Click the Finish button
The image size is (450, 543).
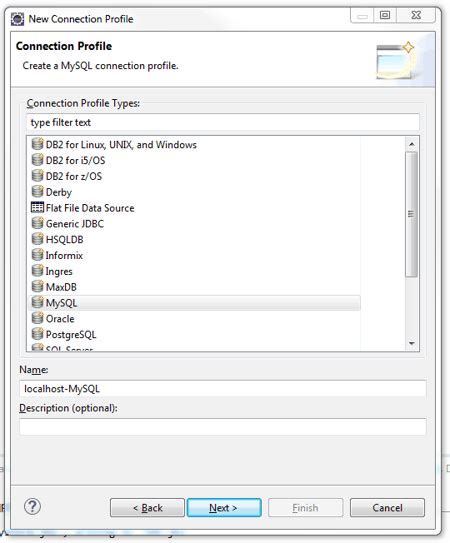pos(305,508)
